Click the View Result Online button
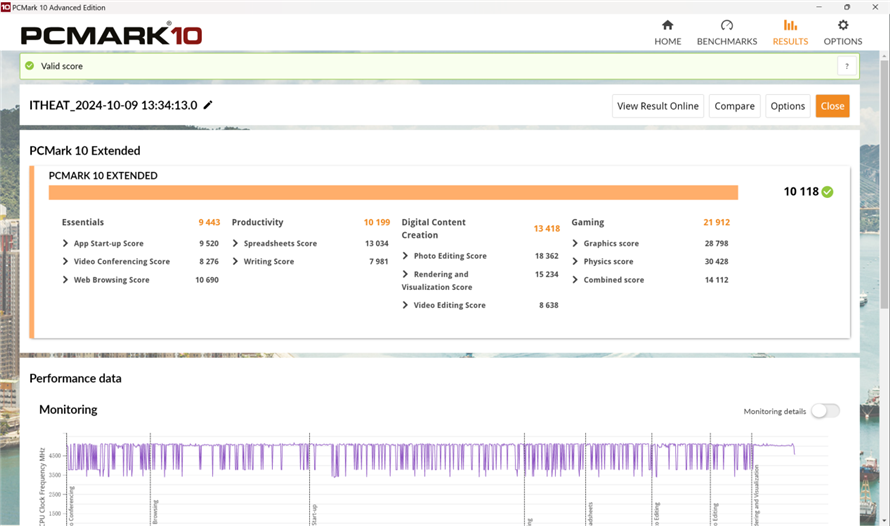The height and width of the screenshot is (526, 890). tap(657, 106)
